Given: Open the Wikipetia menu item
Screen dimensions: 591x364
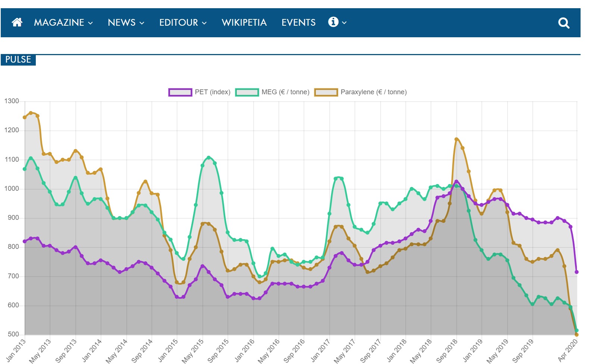Looking at the screenshot, I should (x=244, y=23).
